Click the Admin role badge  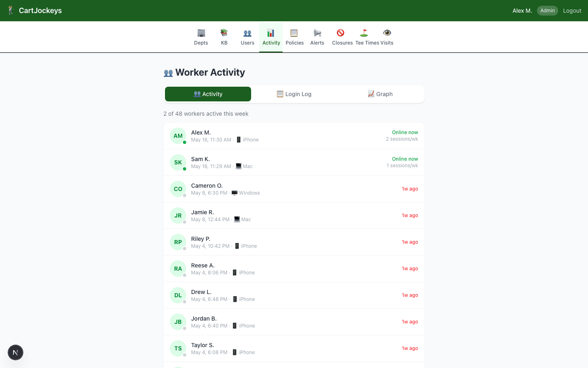click(x=548, y=11)
